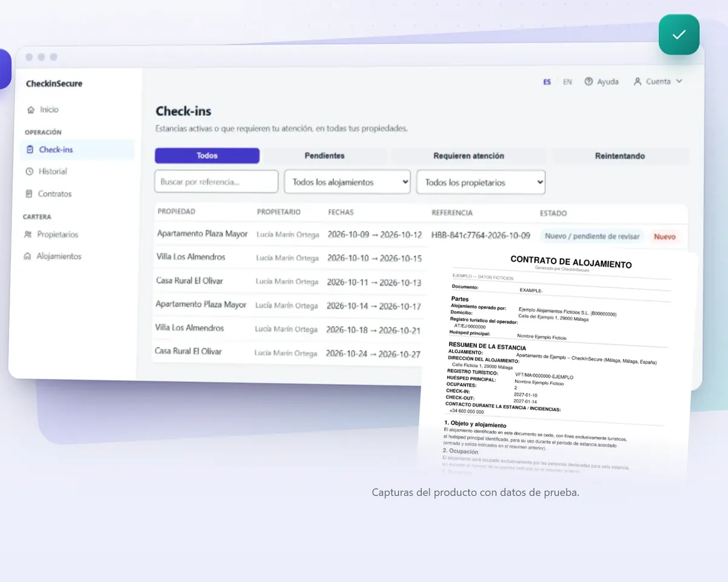Click the ESTADO column header
728x582 pixels.
(x=553, y=213)
